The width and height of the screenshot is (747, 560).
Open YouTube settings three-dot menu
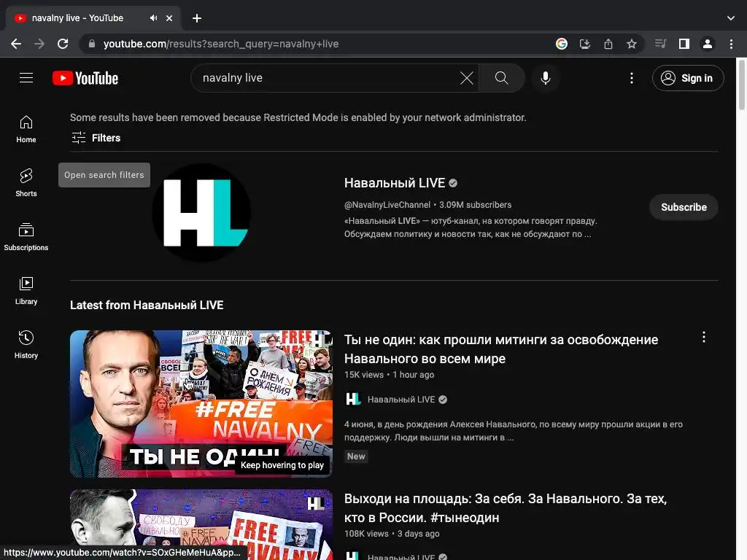[632, 78]
